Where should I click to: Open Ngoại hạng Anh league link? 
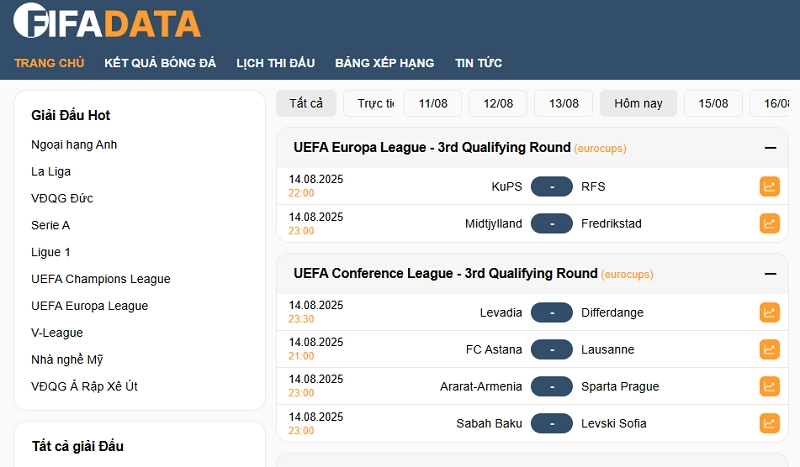pyautogui.click(x=74, y=145)
